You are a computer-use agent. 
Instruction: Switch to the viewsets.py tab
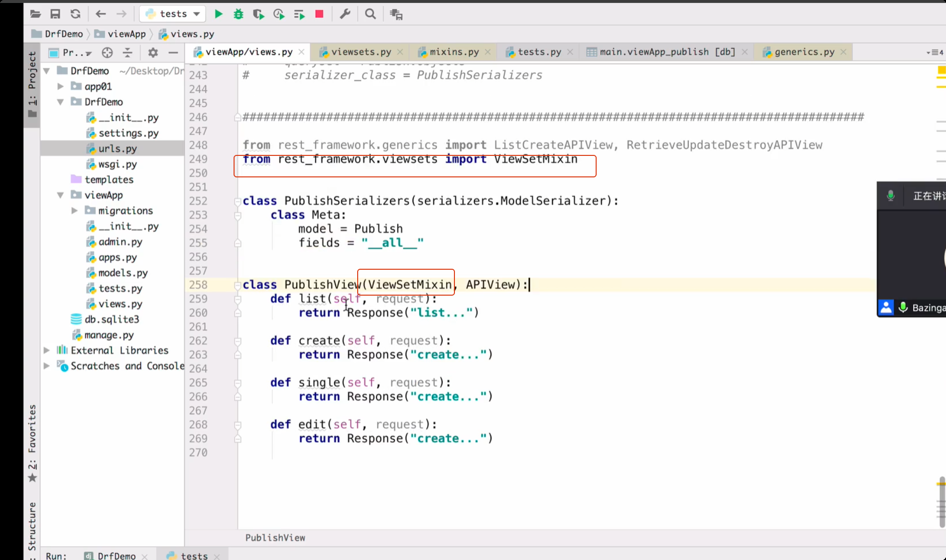pyautogui.click(x=361, y=52)
